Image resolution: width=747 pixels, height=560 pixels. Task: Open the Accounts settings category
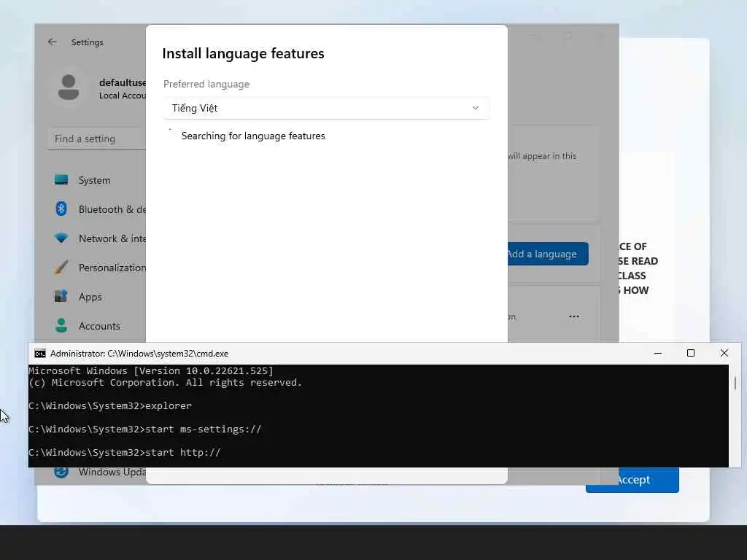click(x=99, y=326)
